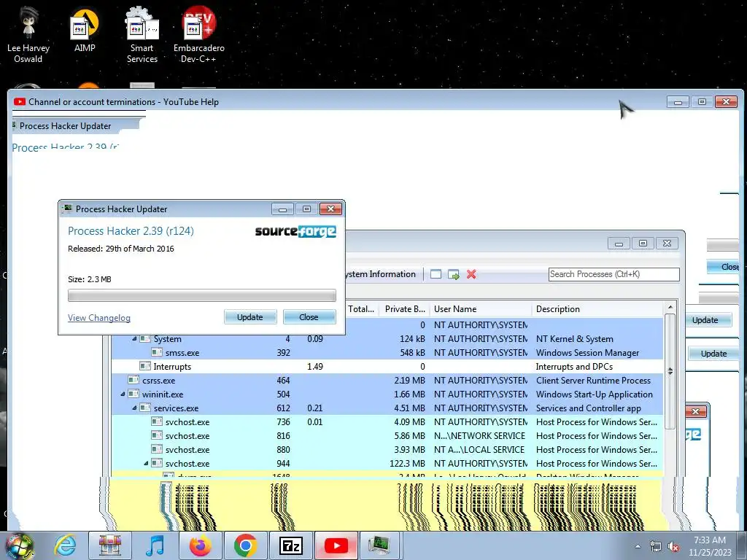
Task: Click the Windows Start orb
Action: [x=20, y=546]
